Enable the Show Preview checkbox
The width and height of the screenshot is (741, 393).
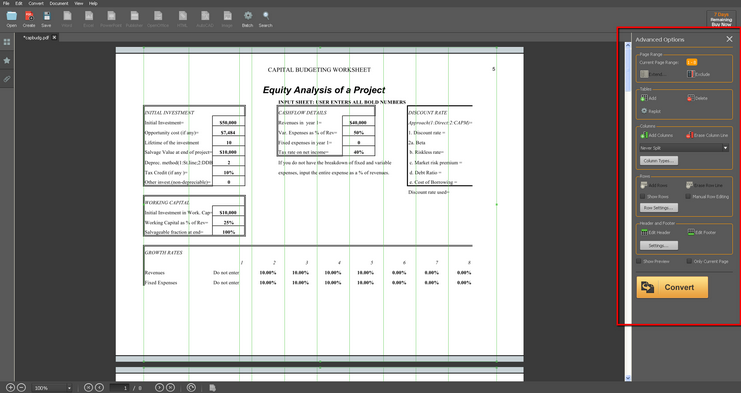[x=638, y=261]
